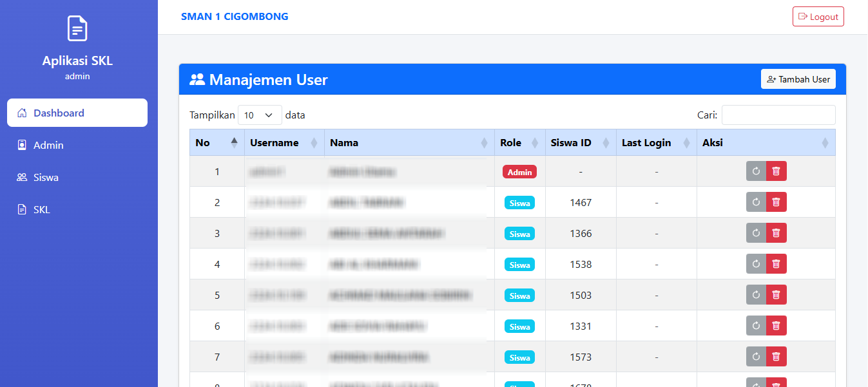
Task: Click row number 7 cell
Action: click(x=217, y=357)
